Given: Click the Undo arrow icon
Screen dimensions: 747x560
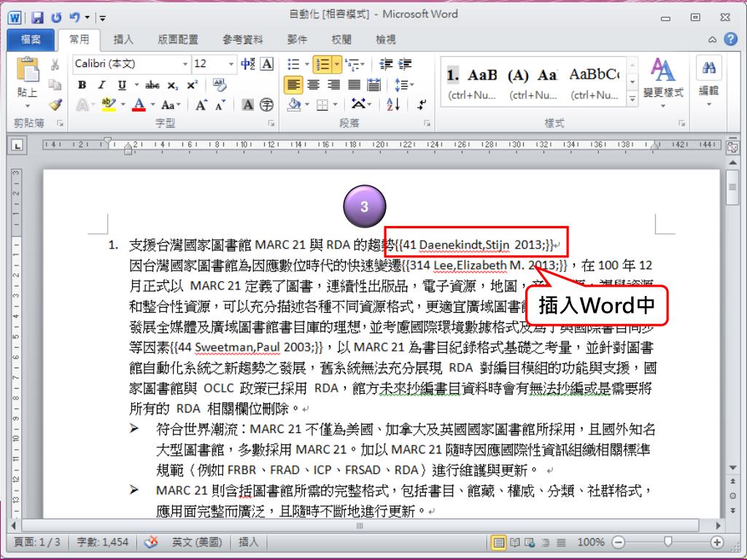Looking at the screenshot, I should [75, 17].
